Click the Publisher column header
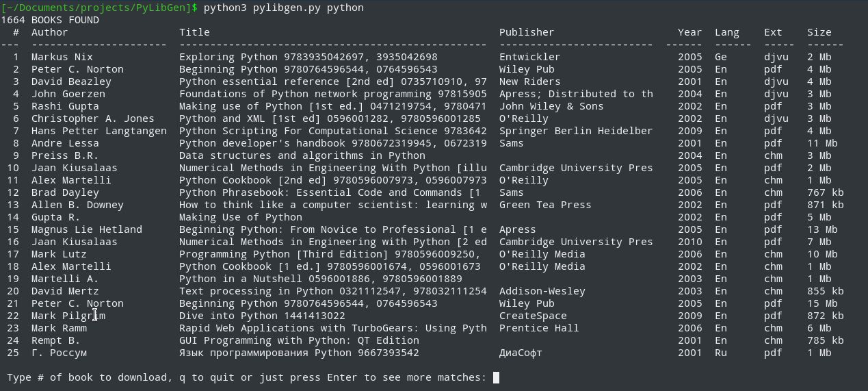 527,32
